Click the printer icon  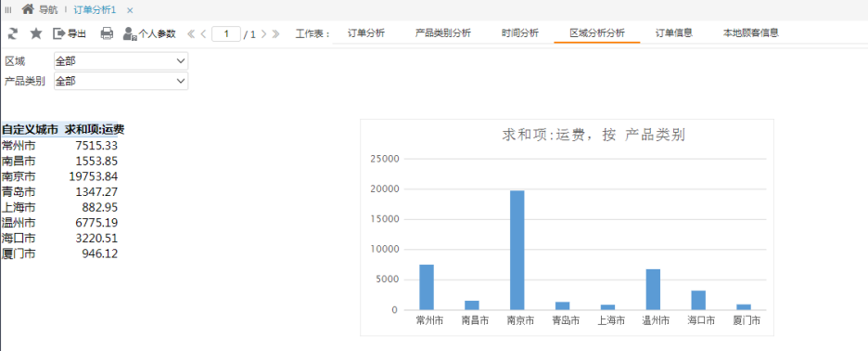[x=107, y=33]
